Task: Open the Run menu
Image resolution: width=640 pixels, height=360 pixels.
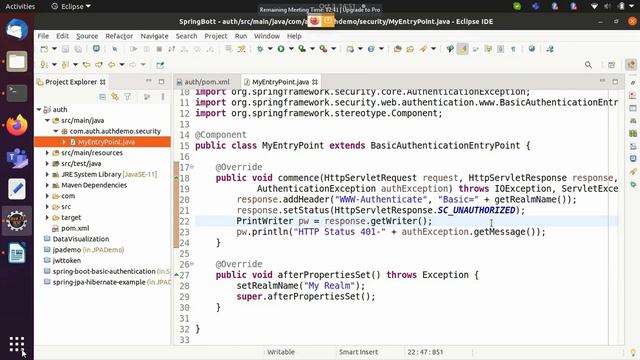Action: click(x=241, y=36)
